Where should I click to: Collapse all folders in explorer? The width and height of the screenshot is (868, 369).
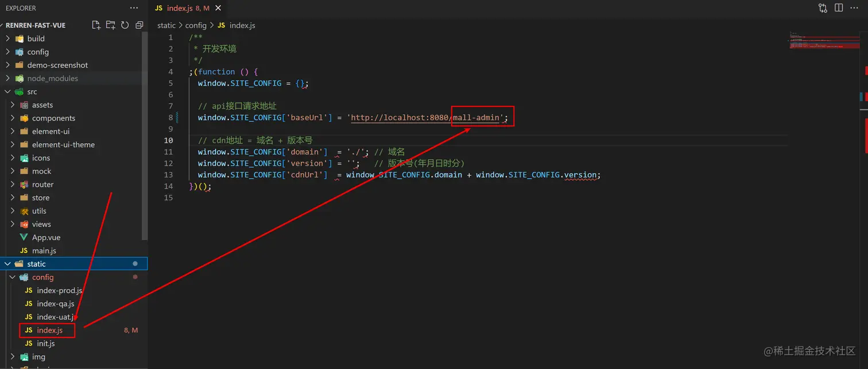[139, 25]
